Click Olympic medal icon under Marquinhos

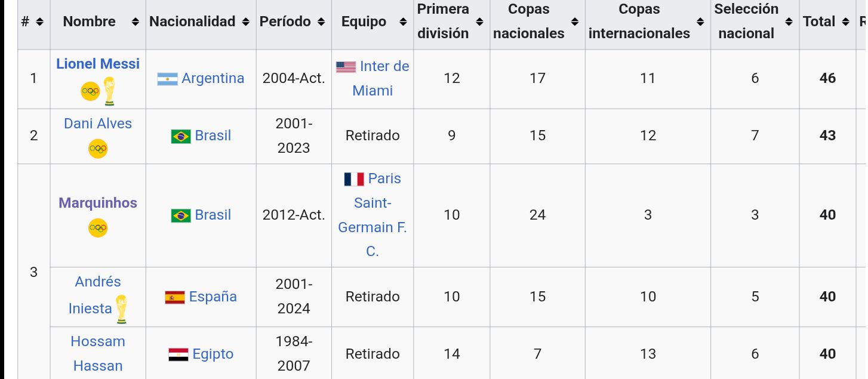coord(98,227)
